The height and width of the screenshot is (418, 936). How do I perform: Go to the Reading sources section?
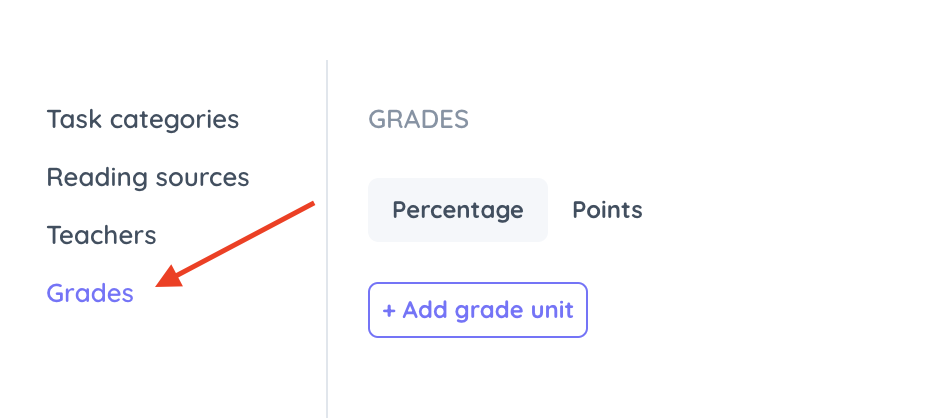coord(148,177)
